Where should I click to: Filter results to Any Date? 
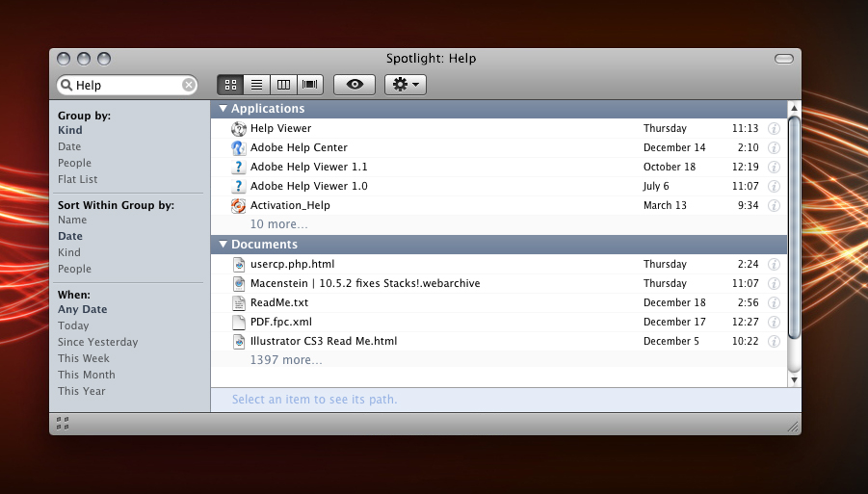coord(83,309)
